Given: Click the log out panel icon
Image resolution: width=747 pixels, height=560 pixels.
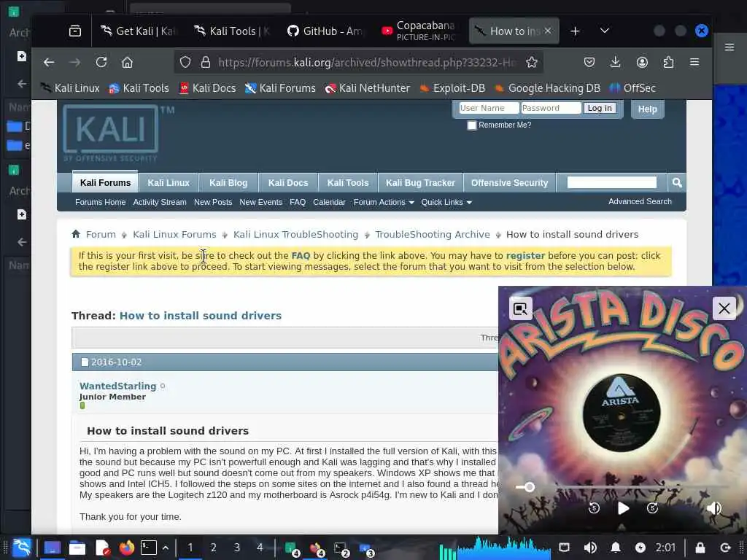Looking at the screenshot, I should click(726, 548).
